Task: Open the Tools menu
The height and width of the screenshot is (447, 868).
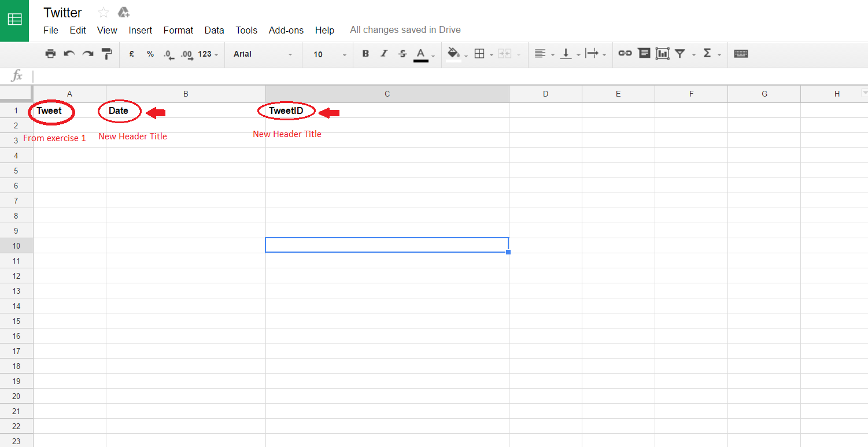Action: click(x=246, y=30)
